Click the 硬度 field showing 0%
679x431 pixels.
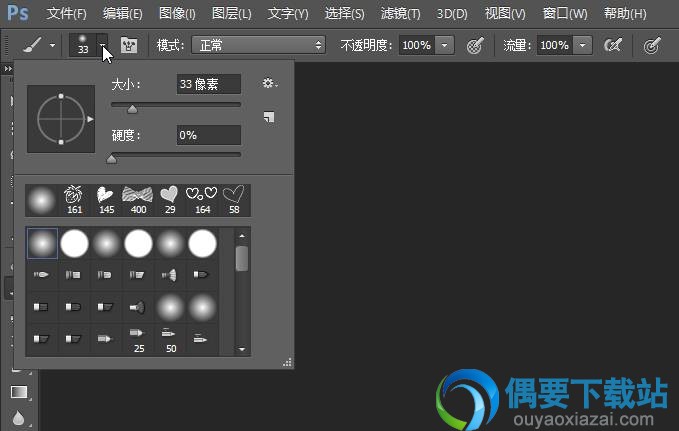(x=209, y=135)
